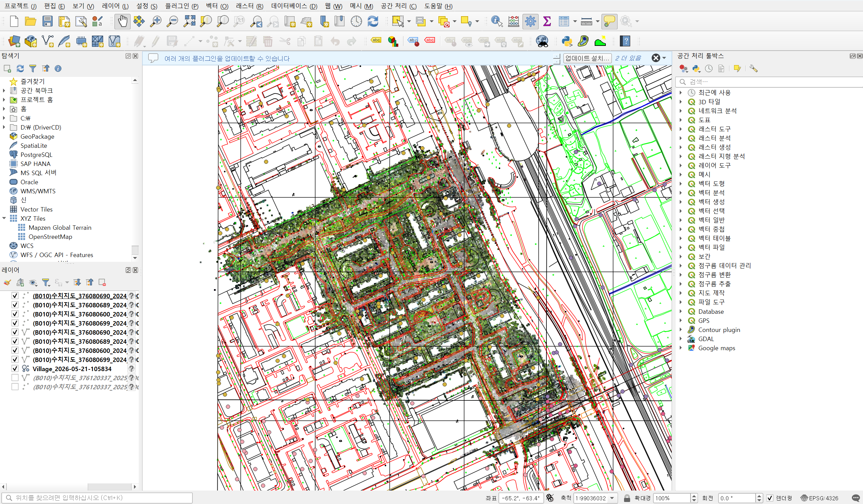
Task: Click the Open Attribute Table icon
Action: [x=564, y=21]
